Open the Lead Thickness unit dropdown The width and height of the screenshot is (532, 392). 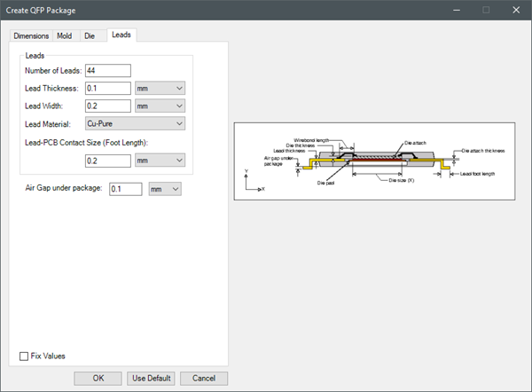(x=160, y=89)
